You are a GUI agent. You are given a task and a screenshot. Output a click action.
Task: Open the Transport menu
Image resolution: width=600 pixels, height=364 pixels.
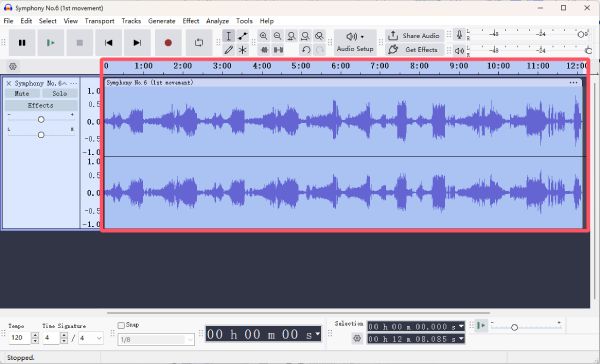click(x=99, y=21)
